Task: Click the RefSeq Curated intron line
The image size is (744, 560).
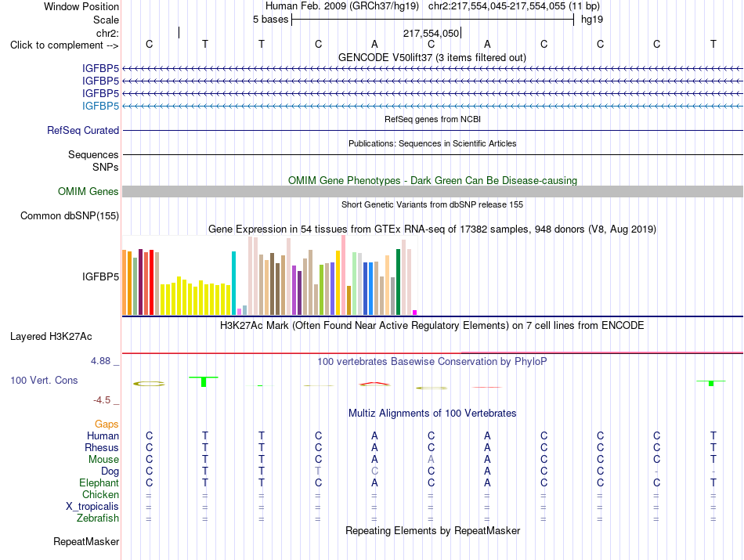Action: click(432, 131)
